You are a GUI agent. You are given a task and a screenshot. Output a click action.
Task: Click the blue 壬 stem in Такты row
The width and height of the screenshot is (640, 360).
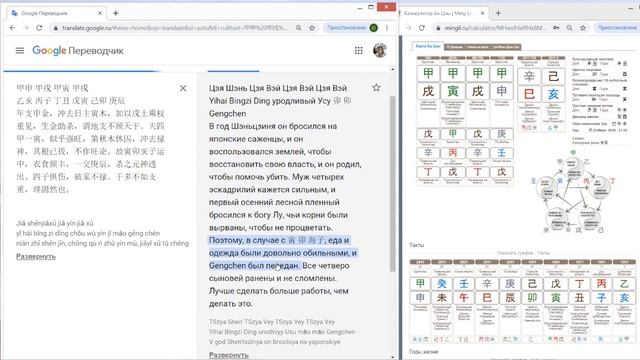point(464,283)
